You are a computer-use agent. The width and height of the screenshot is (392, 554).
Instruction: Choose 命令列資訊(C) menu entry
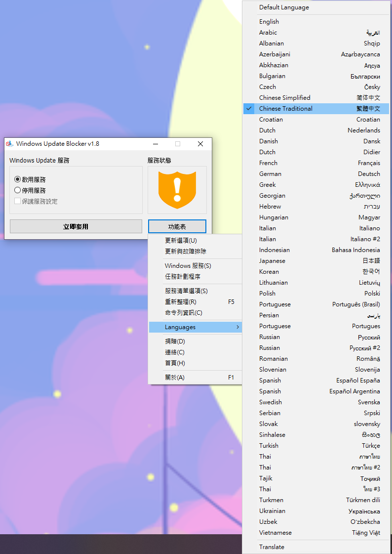click(x=196, y=313)
